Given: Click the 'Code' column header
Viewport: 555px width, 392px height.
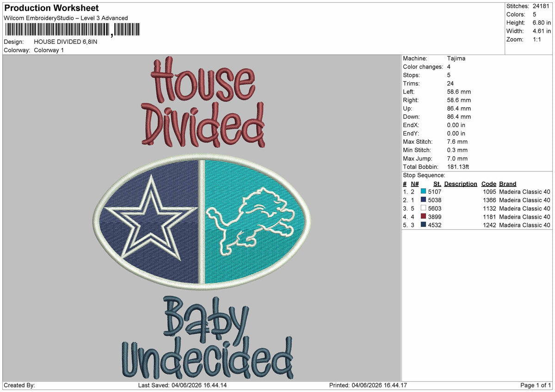Looking at the screenshot, I should (488, 184).
